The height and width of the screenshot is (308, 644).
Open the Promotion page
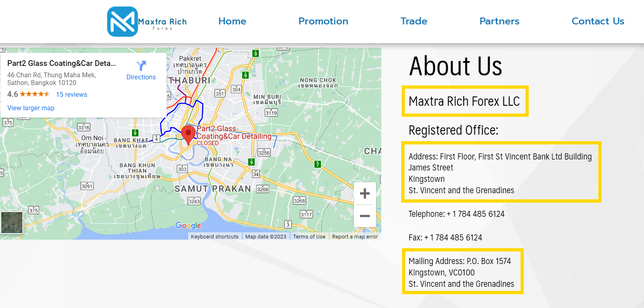tap(323, 21)
